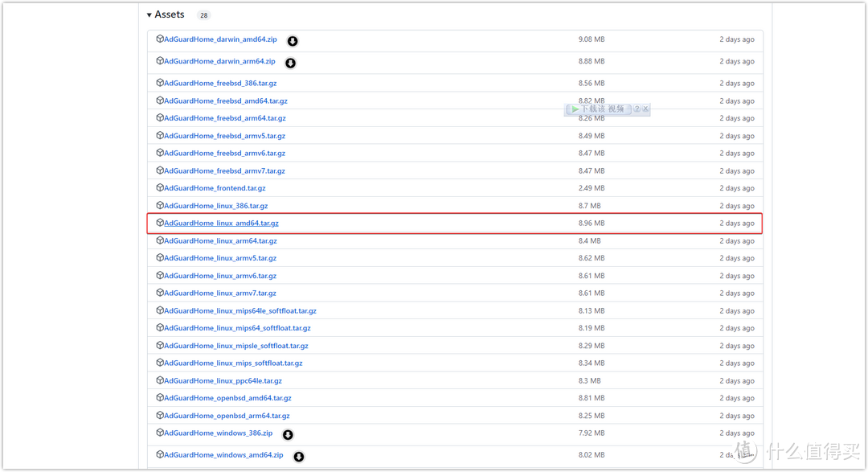Click package icon beside AdGuardHome_freebsd_386.tar.gz
This screenshot has width=868, height=472.
(x=159, y=83)
